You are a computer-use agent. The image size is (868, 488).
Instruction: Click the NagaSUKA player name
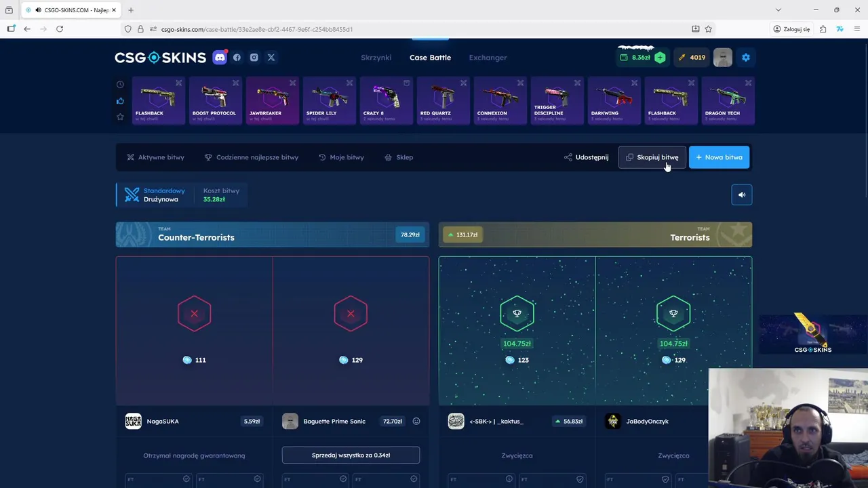coord(163,422)
